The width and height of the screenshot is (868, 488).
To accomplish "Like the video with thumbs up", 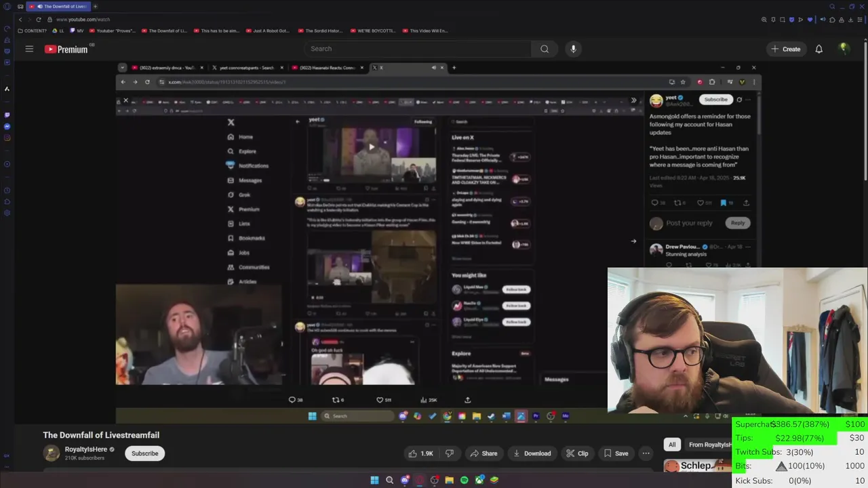I will click(x=420, y=453).
